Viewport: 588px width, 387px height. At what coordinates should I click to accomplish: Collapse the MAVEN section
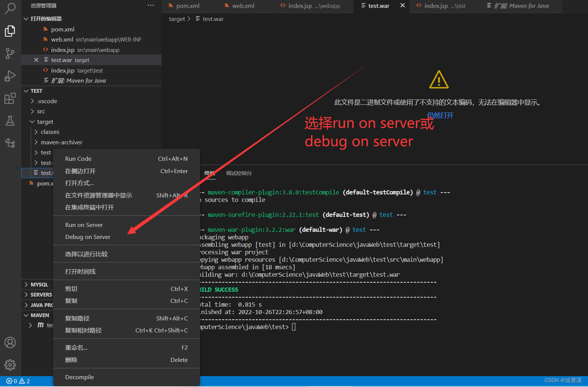click(x=26, y=315)
